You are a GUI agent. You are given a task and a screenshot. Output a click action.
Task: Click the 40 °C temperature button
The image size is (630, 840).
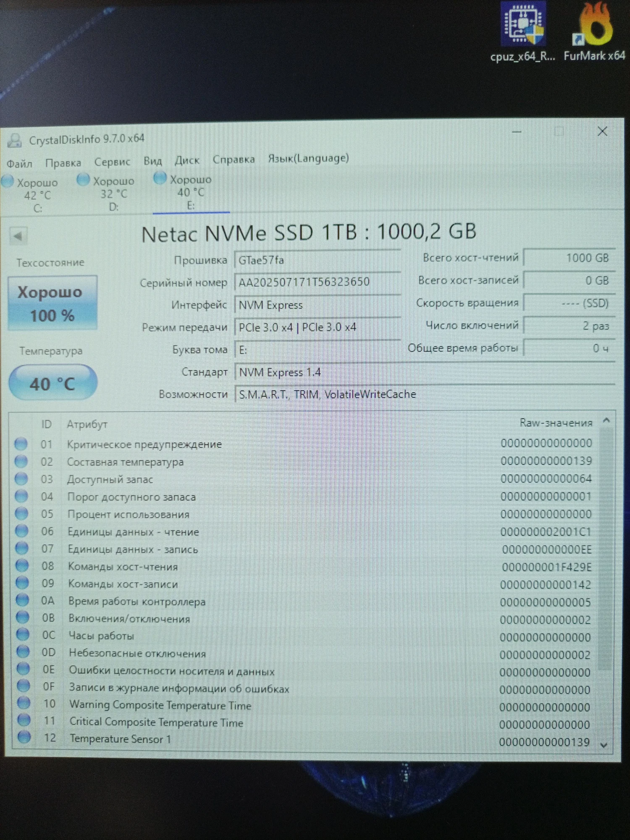[53, 383]
